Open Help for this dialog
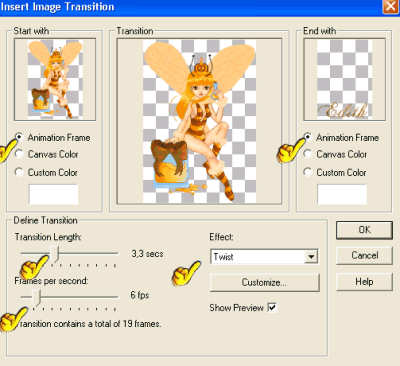400x366 pixels. pyautogui.click(x=364, y=282)
